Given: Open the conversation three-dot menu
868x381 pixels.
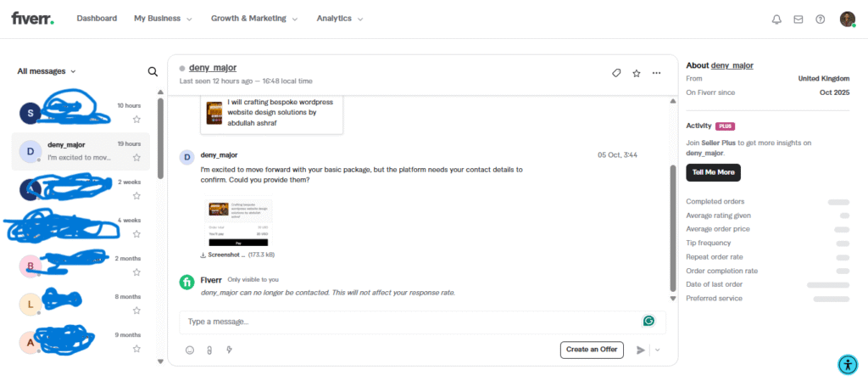Looking at the screenshot, I should tap(656, 73).
